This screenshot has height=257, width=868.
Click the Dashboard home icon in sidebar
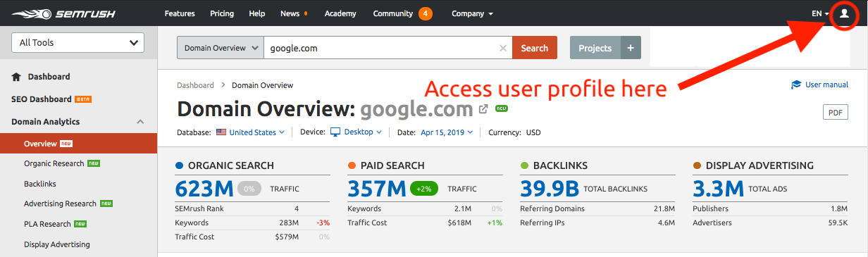(x=16, y=76)
